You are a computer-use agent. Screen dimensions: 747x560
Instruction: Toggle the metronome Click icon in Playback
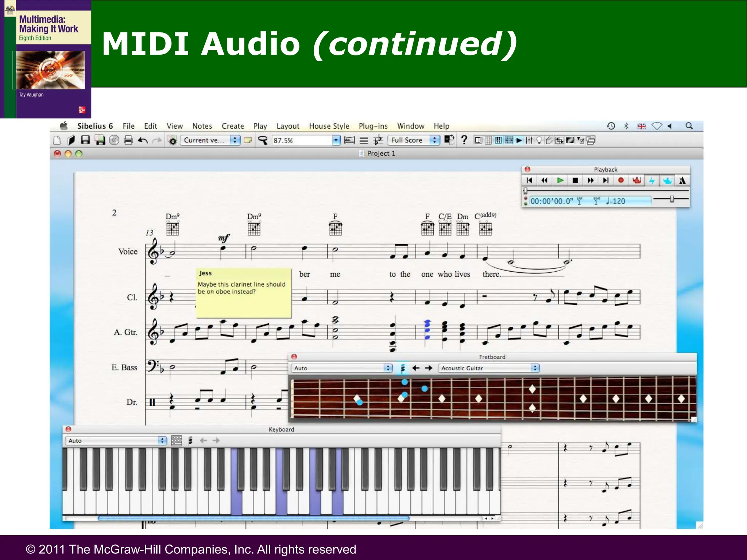point(682,180)
